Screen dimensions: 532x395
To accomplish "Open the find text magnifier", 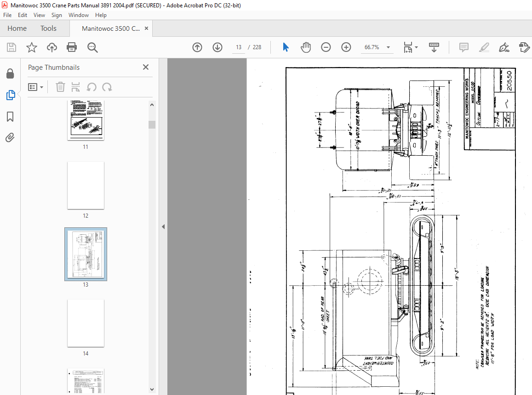I will (x=92, y=47).
